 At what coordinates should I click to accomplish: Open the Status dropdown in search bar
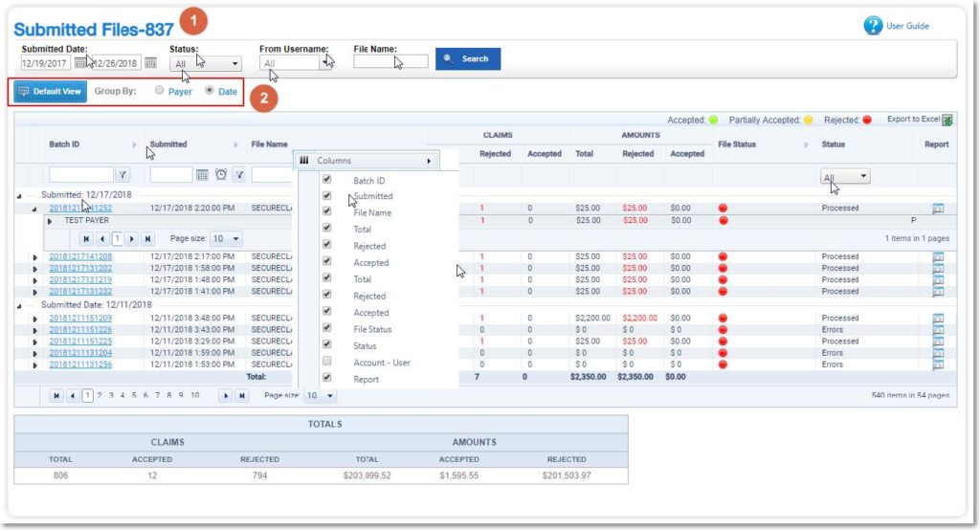pos(207,64)
